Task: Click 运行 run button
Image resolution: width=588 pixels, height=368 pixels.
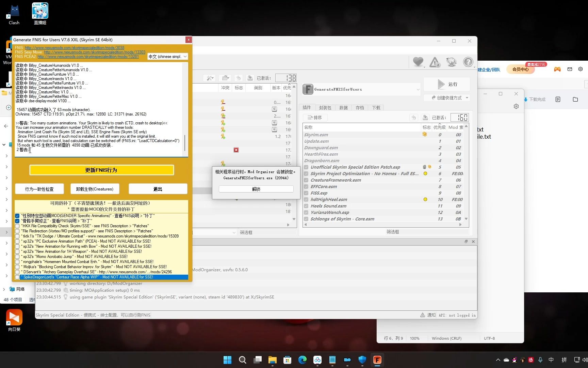Action: click(x=447, y=84)
